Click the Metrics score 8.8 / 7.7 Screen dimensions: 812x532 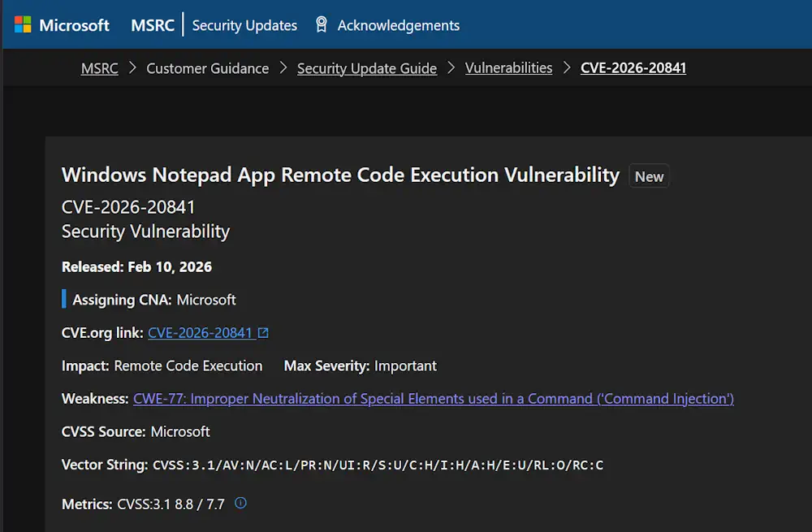pyautogui.click(x=200, y=504)
